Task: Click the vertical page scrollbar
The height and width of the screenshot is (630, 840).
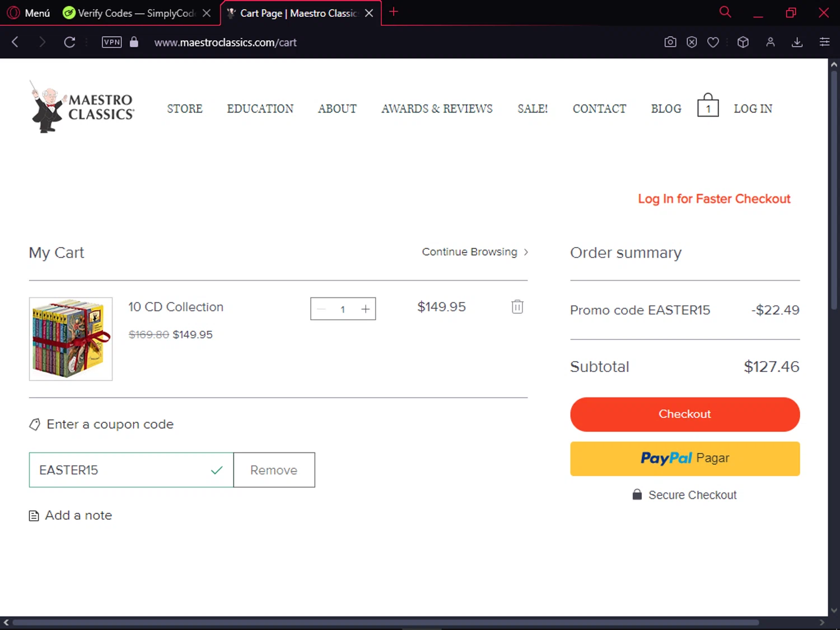Action: coord(834,190)
